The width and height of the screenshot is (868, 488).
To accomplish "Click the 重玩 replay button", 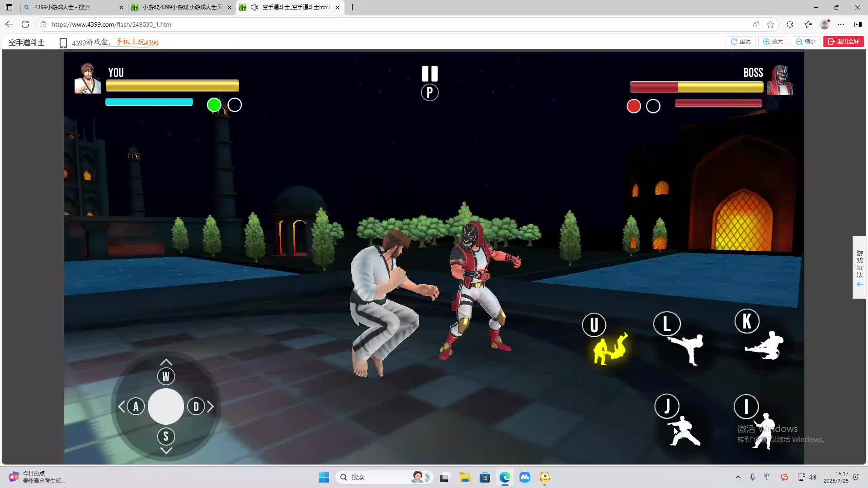I will click(x=741, y=42).
